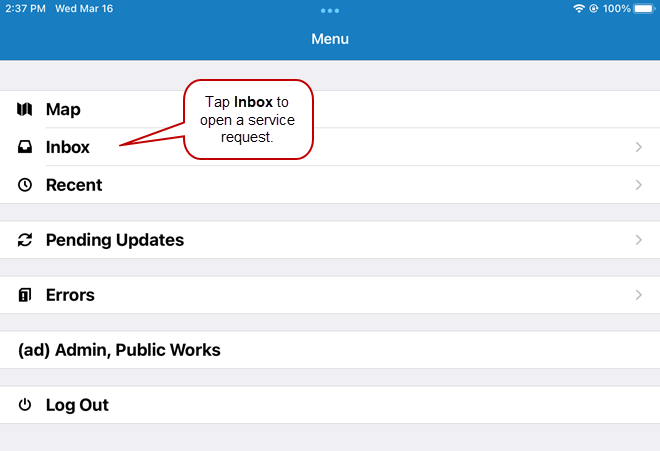Select the Recent clock icon
This screenshot has width=660, height=451.
click(x=25, y=185)
